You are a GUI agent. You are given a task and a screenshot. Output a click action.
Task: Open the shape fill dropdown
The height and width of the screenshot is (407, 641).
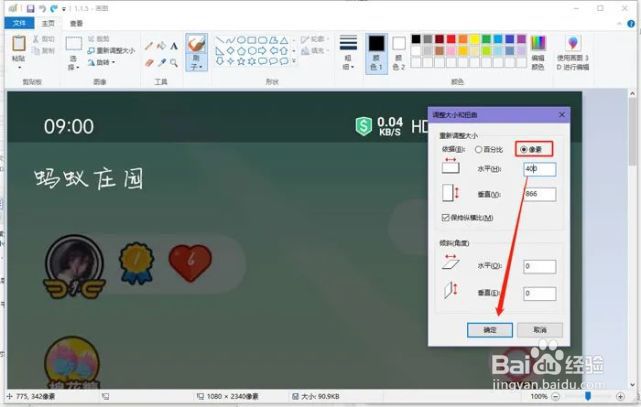pos(315,51)
